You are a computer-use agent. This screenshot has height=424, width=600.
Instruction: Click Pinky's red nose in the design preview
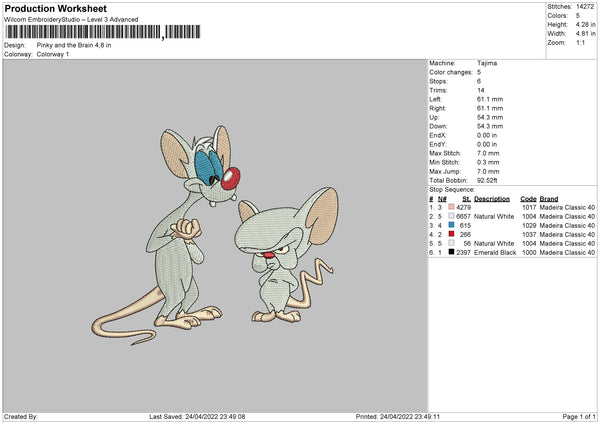[229, 181]
